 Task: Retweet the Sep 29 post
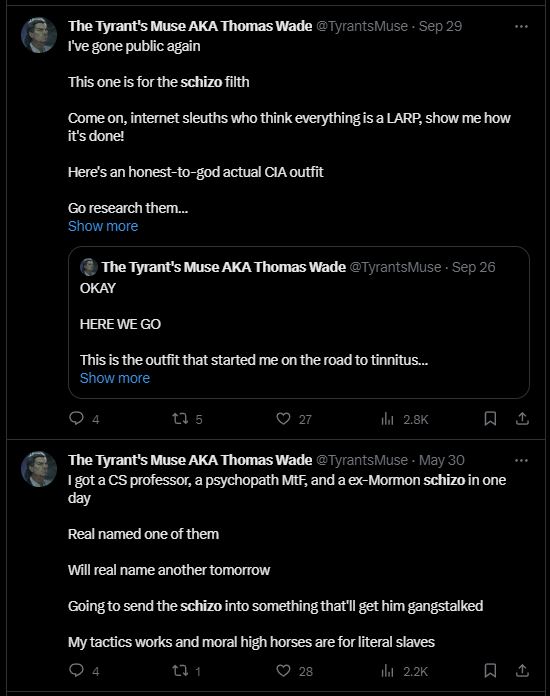[187, 419]
